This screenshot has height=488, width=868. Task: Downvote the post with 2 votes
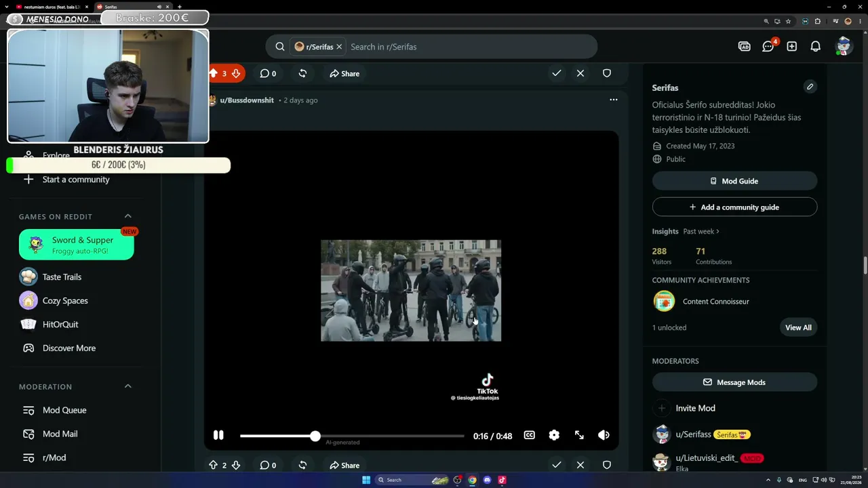click(x=236, y=465)
